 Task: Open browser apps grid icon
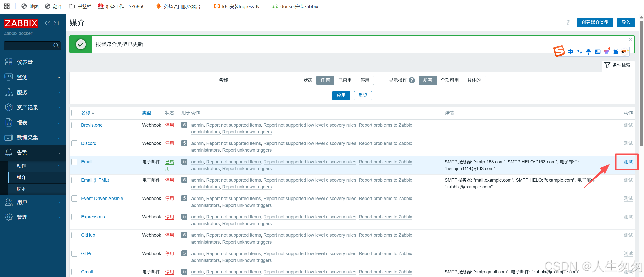(x=7, y=6)
